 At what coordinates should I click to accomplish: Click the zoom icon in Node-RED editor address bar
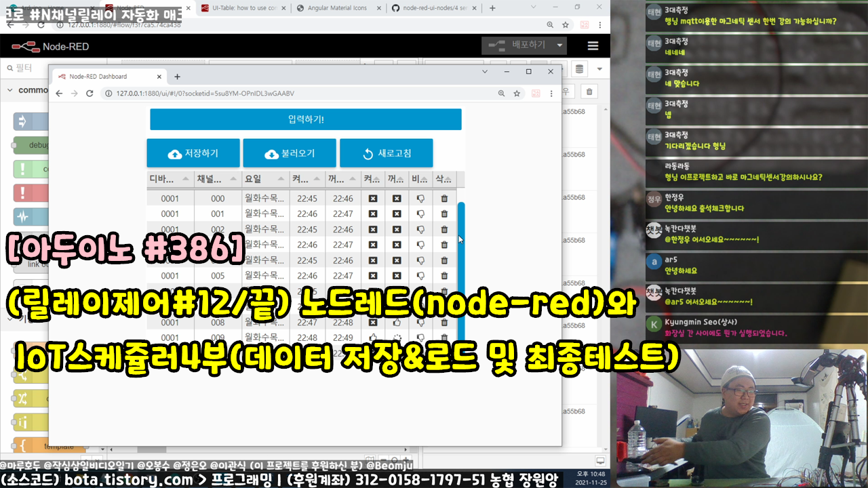[550, 24]
